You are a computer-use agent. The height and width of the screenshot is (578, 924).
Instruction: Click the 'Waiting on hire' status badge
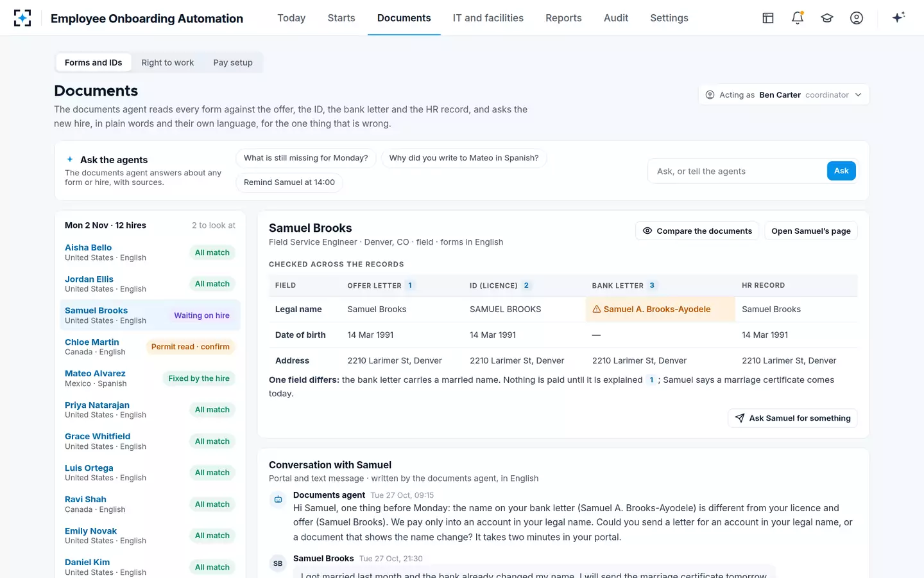point(201,315)
